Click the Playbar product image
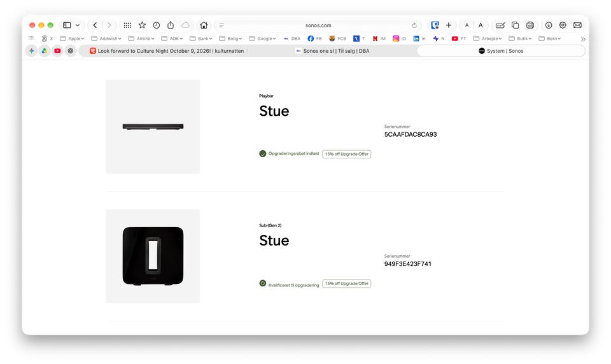The width and height of the screenshot is (611, 364). point(153,127)
